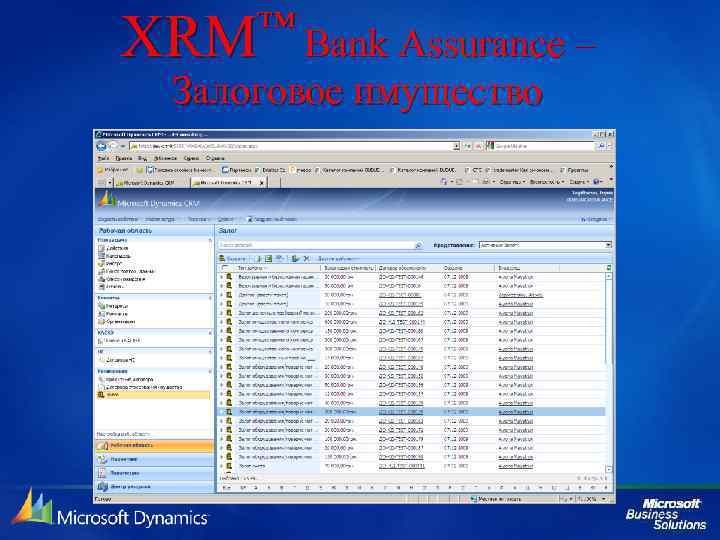The height and width of the screenshot is (540, 720).
Task: Click the Создать new record toolbar button
Action: pyautogui.click(x=232, y=259)
